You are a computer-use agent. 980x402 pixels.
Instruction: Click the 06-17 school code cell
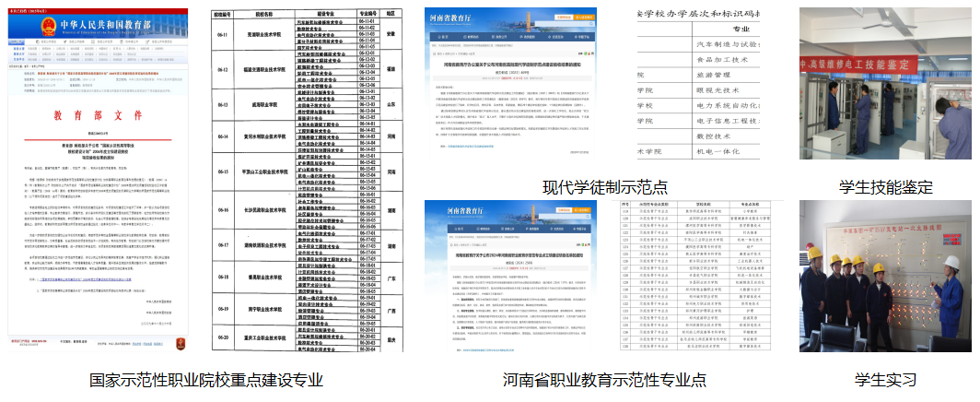click(225, 245)
